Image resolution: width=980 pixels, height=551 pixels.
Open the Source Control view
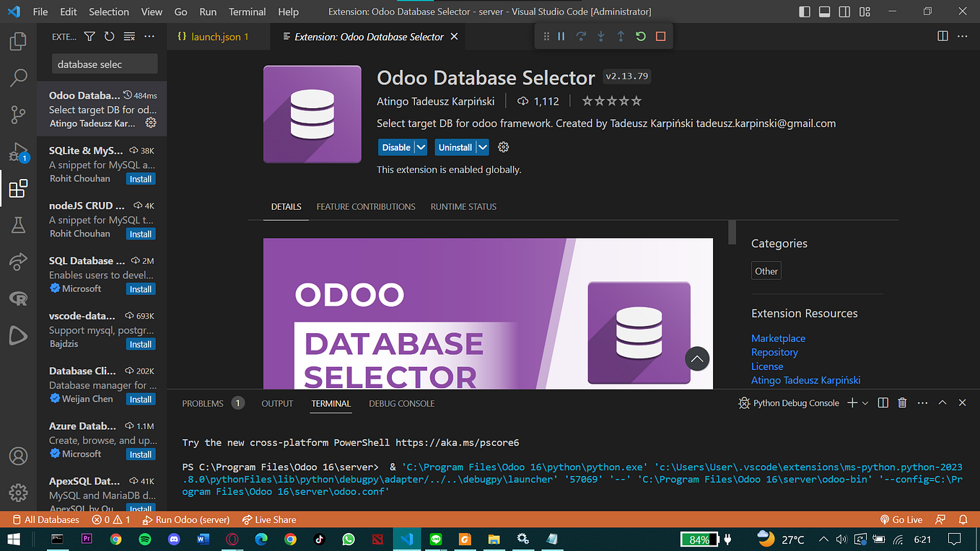17,115
